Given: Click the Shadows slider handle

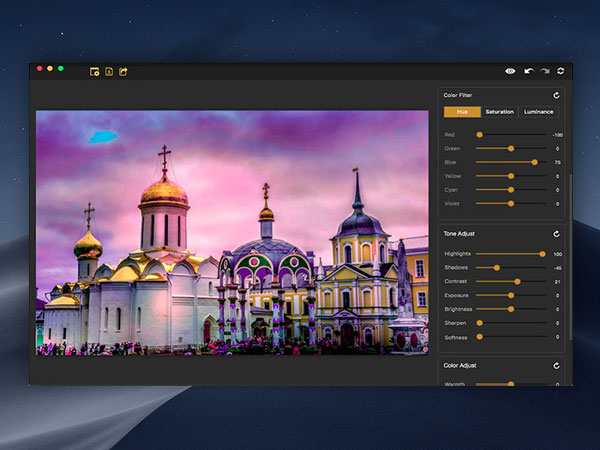Looking at the screenshot, I should [x=497, y=267].
